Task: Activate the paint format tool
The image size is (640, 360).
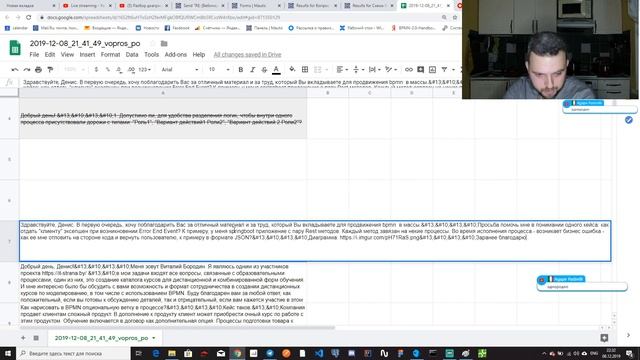Action: coord(50,70)
